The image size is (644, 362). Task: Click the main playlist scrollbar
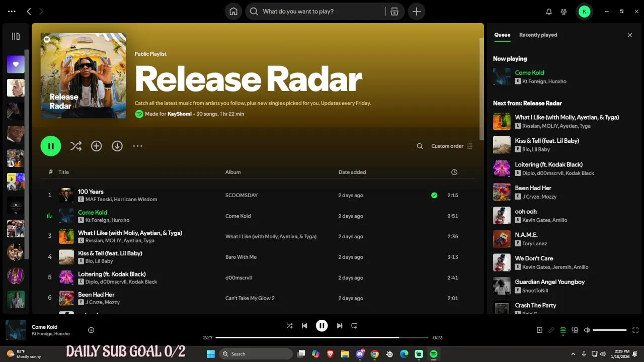[x=481, y=88]
